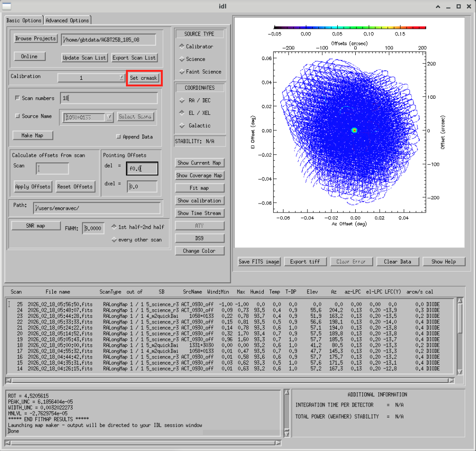Select scan 23 row with 1058+0133
The image size is (476, 451).
tap(228, 316)
